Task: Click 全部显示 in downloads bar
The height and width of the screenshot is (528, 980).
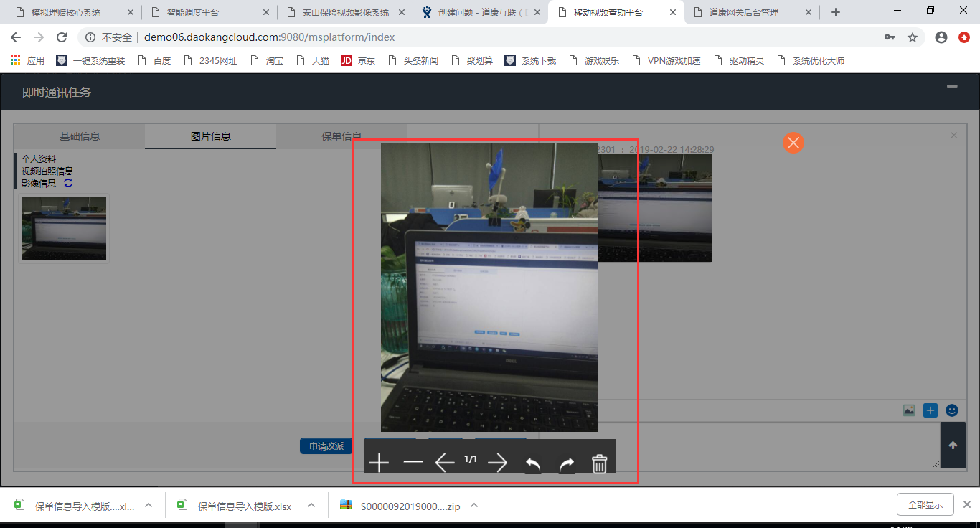Action: tap(925, 504)
